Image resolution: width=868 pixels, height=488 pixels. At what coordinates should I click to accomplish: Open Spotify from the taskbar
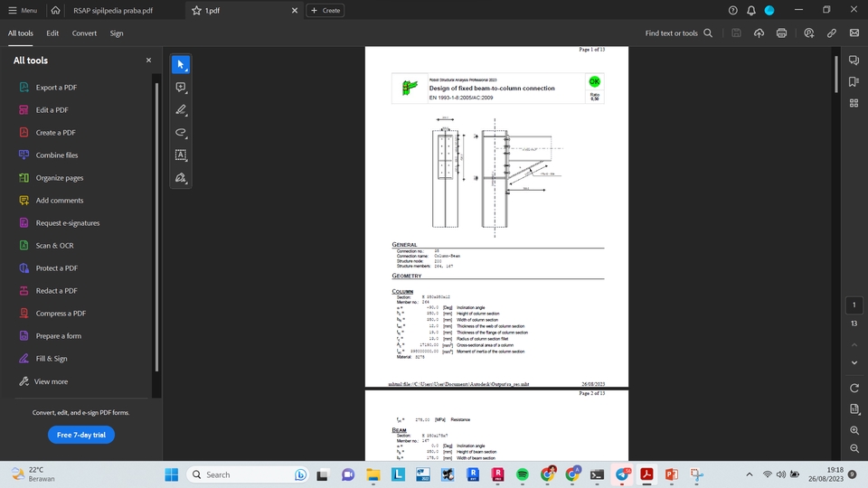coord(522,474)
